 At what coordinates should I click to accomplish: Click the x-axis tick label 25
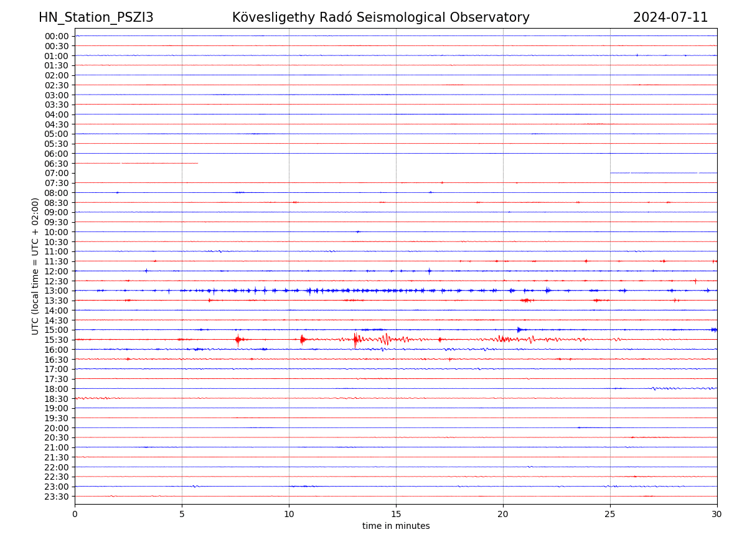click(x=610, y=514)
